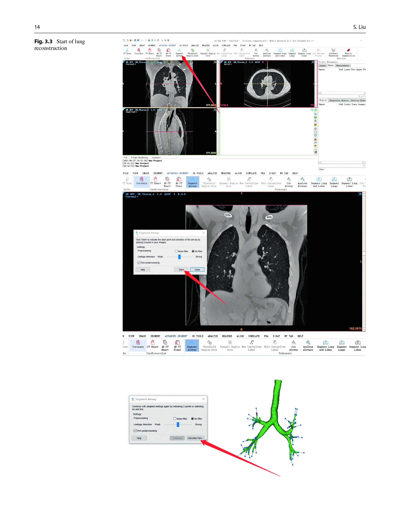The width and height of the screenshot is (400, 532).
Task: Click Help in the dialog with Start button
Action: 143,270
